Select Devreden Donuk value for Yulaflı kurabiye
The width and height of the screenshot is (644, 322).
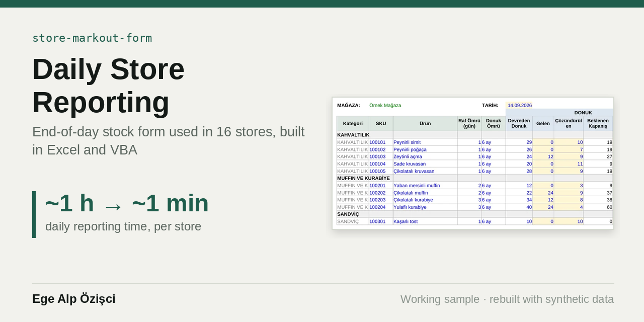(519, 207)
